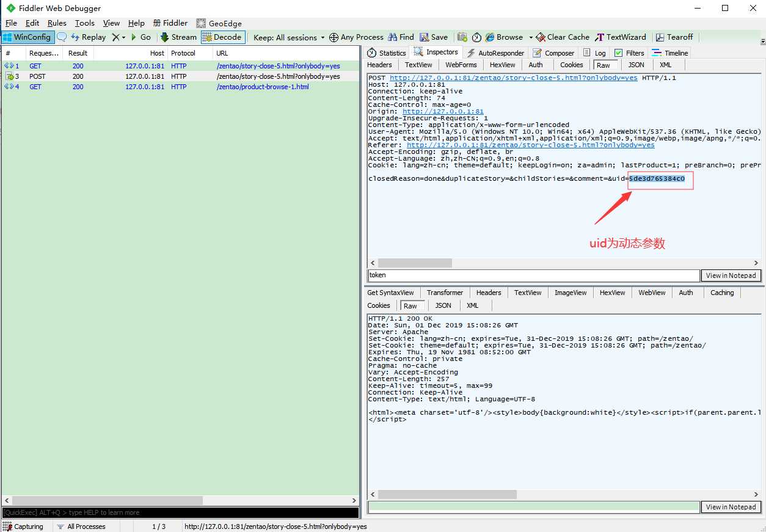The image size is (766, 532).
Task: Select request Headers inspector tab
Action: (380, 65)
